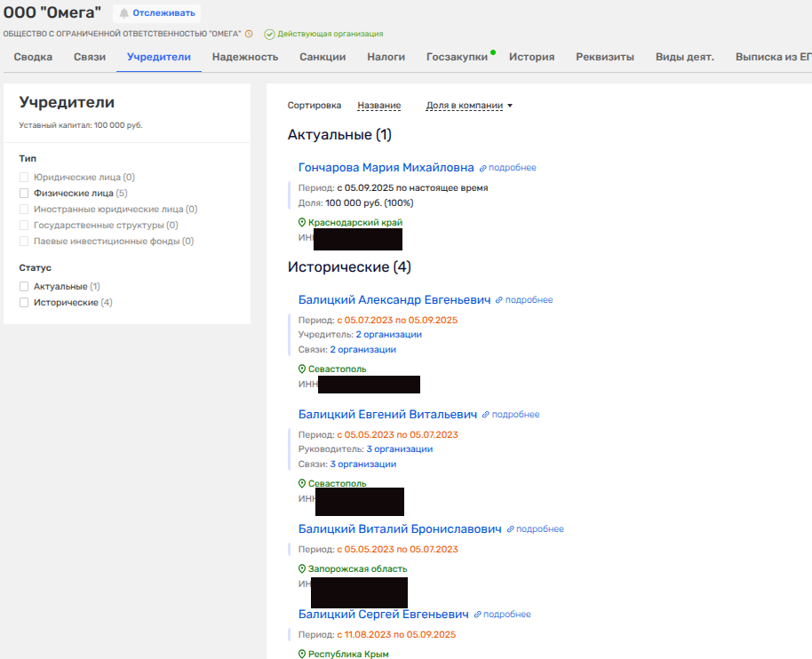Open Балицкий Евгений Витальевич profile link
The height and width of the screenshot is (659, 812).
(x=387, y=415)
